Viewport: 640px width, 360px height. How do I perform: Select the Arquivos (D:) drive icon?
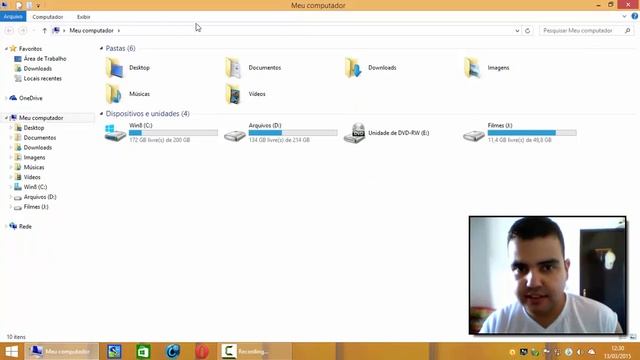pyautogui.click(x=234, y=135)
